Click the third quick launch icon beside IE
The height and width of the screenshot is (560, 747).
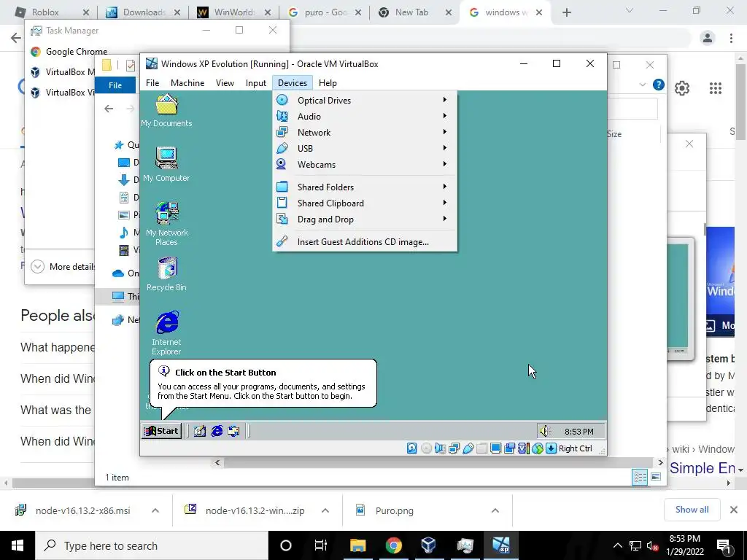point(233,431)
